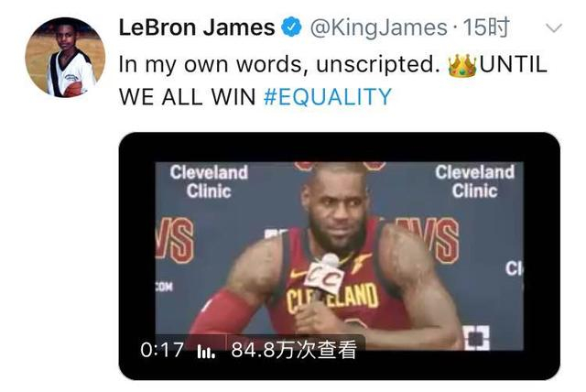Screen dimensions: 586x392
Task: Click the blue verified badge
Action: pyautogui.click(x=291, y=27)
